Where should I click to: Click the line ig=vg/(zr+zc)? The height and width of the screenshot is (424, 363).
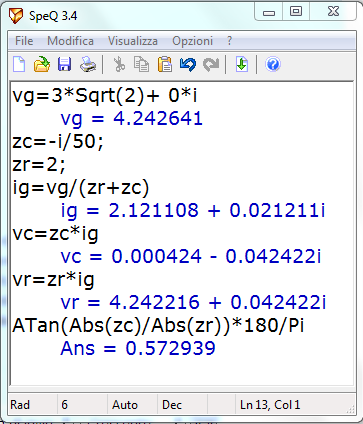(81, 188)
